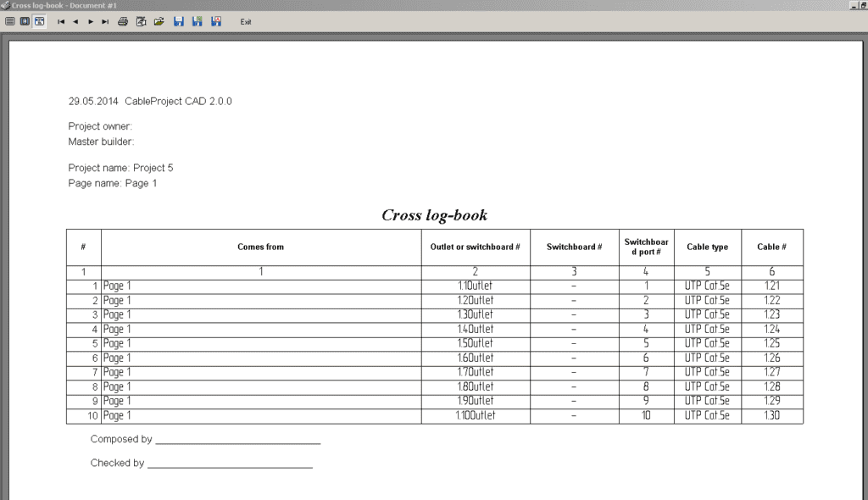
Task: Jump to the last page
Action: coord(104,21)
